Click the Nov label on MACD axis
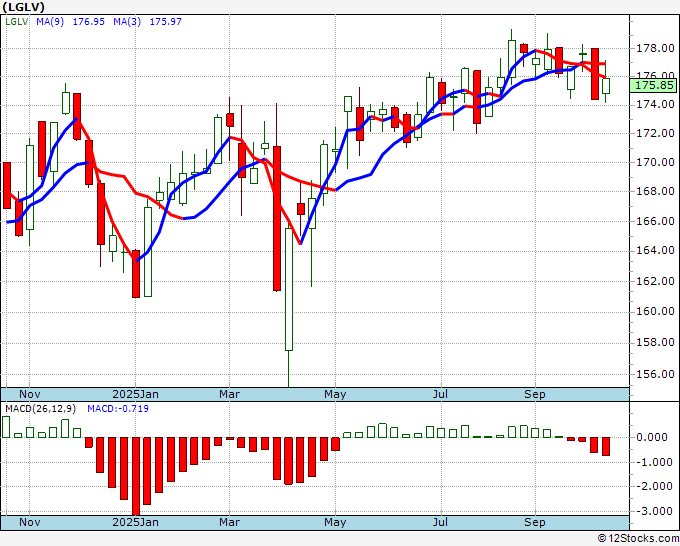The height and width of the screenshot is (546, 680). pos(29,522)
